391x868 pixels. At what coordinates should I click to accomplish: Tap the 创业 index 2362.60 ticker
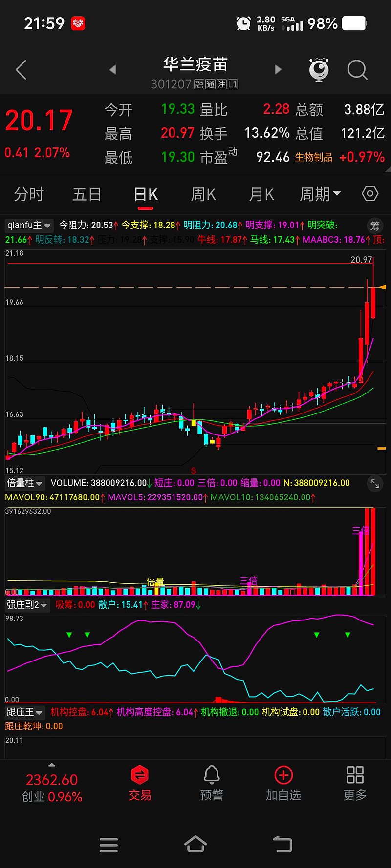(52, 788)
